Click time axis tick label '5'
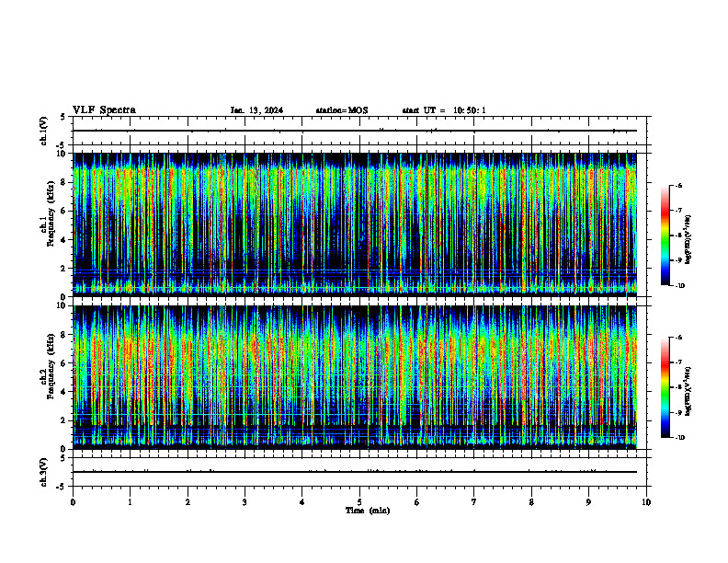The image size is (728, 563). click(x=359, y=502)
